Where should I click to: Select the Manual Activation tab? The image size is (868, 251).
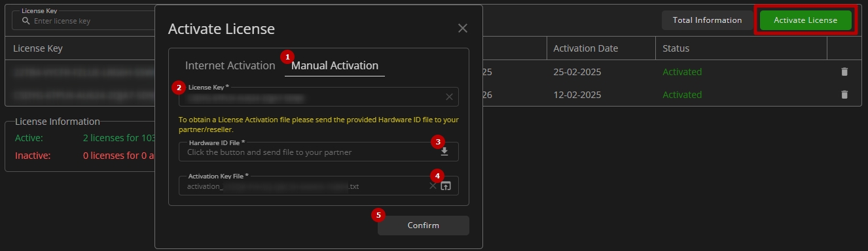(335, 65)
